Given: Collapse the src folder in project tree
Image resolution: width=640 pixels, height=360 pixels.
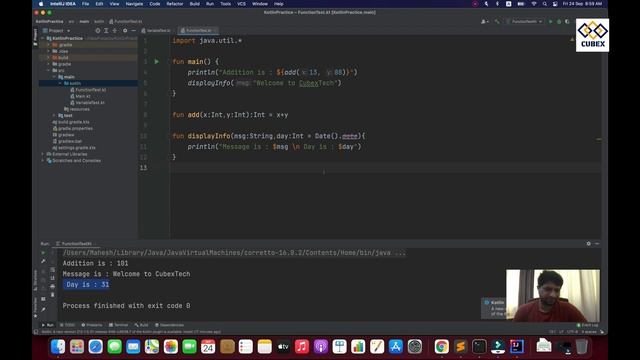Looking at the screenshot, I should click(x=49, y=71).
